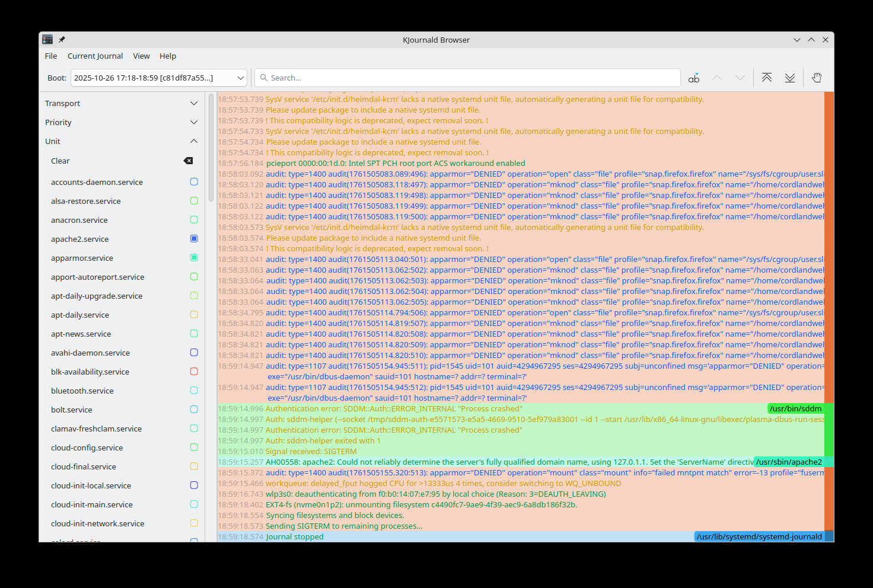This screenshot has height=588, width=873.
Task: Expand the Transport filter section
Action: point(194,103)
